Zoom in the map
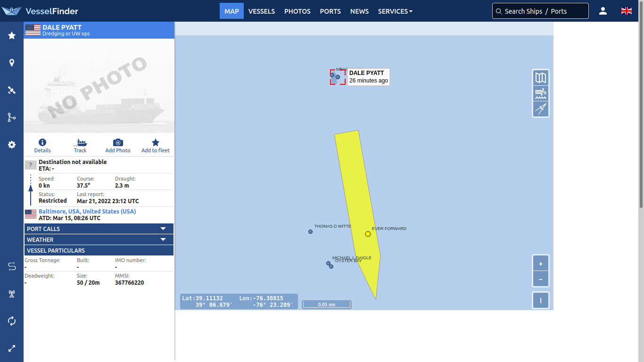The height and width of the screenshot is (362, 644). [x=541, y=263]
